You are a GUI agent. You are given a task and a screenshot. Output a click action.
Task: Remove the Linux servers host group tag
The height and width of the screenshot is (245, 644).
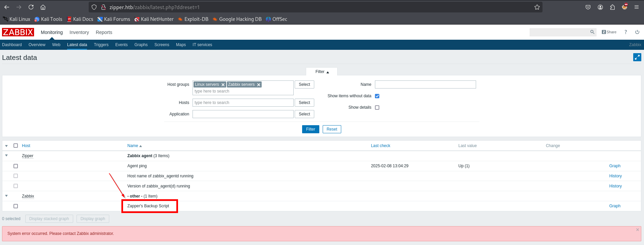point(223,85)
